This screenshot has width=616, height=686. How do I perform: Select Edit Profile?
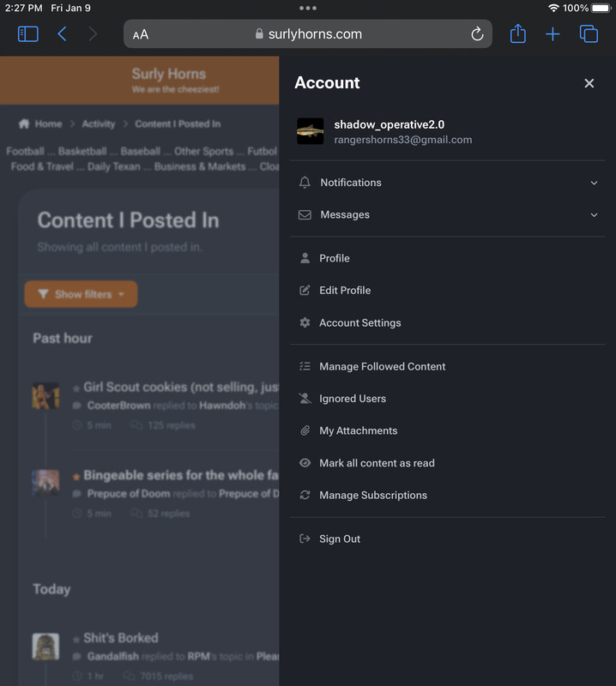[x=448, y=290]
